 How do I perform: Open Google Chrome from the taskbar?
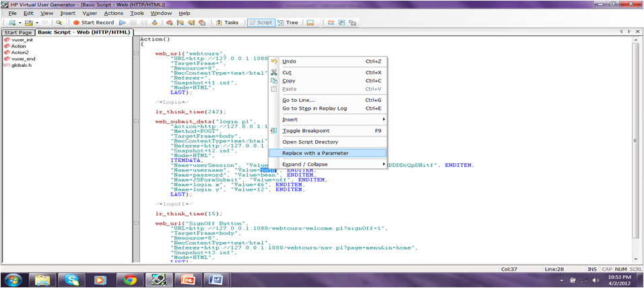click(x=130, y=280)
